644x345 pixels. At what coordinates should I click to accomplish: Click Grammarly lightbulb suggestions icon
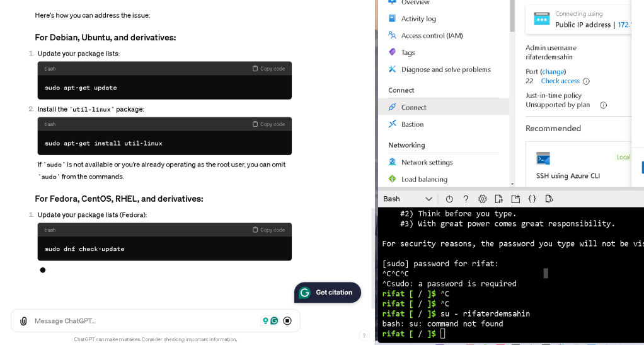[x=265, y=321]
